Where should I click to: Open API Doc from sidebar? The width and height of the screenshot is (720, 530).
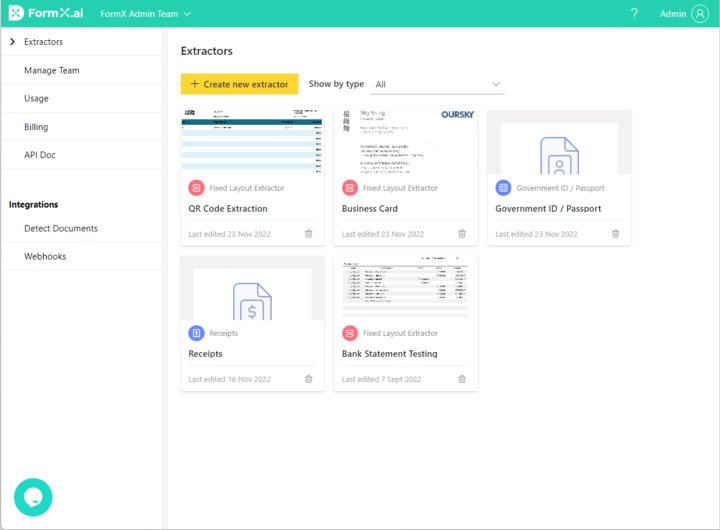(40, 155)
